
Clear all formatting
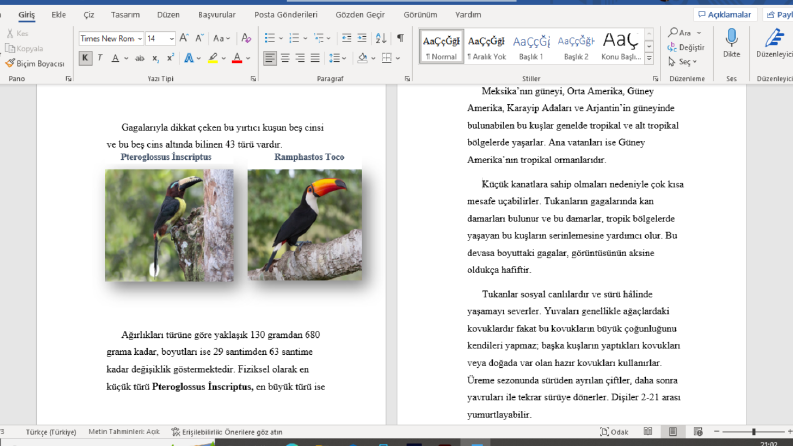pos(246,38)
